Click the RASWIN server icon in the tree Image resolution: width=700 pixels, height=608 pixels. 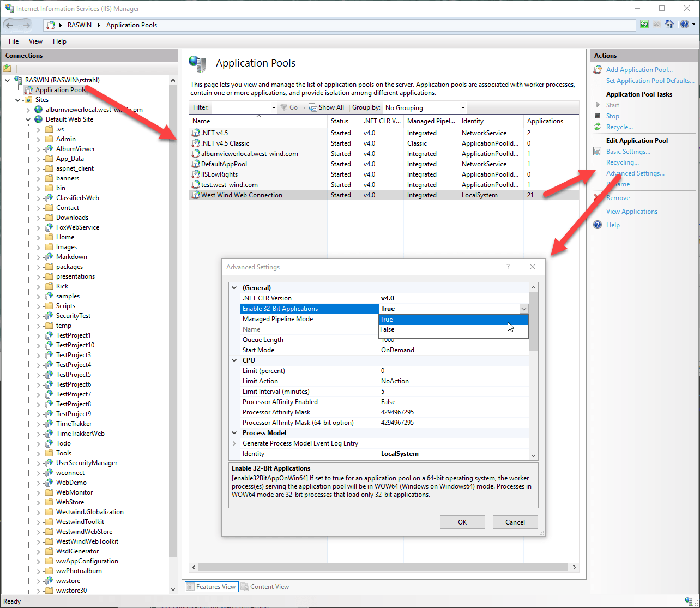(x=18, y=80)
